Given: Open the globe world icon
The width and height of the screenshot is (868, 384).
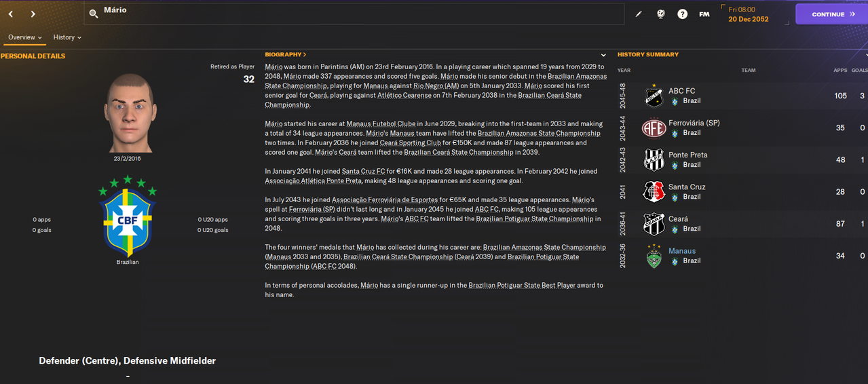Looking at the screenshot, I should [660, 14].
